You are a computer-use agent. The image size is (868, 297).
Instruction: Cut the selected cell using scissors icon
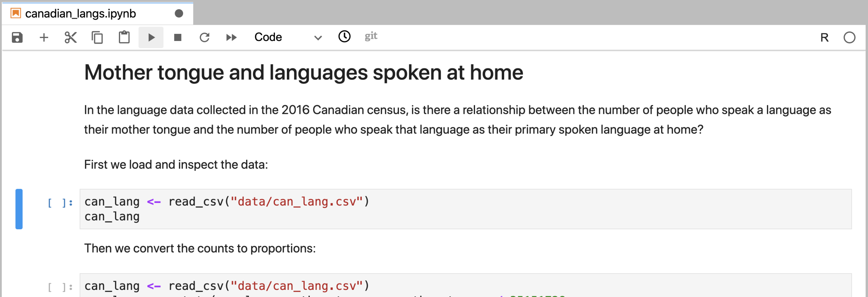(71, 37)
